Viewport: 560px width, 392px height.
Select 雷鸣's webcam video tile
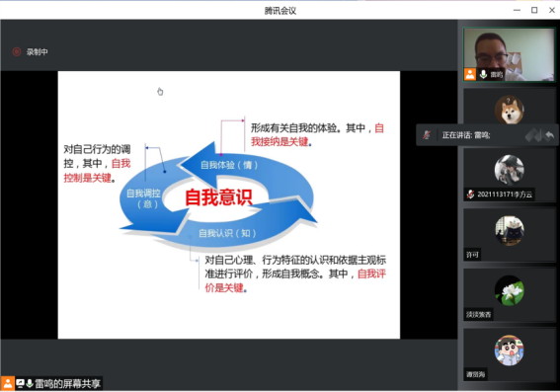pyautogui.click(x=509, y=54)
